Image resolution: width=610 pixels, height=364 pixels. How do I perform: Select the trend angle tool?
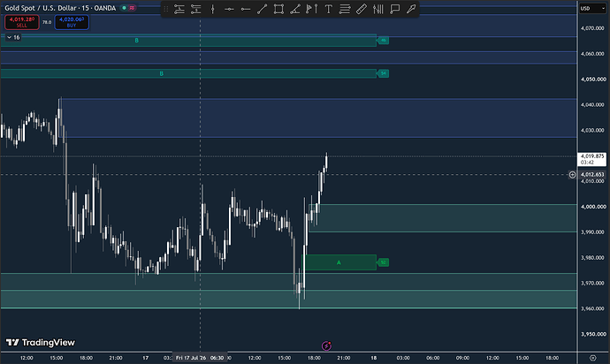click(295, 9)
